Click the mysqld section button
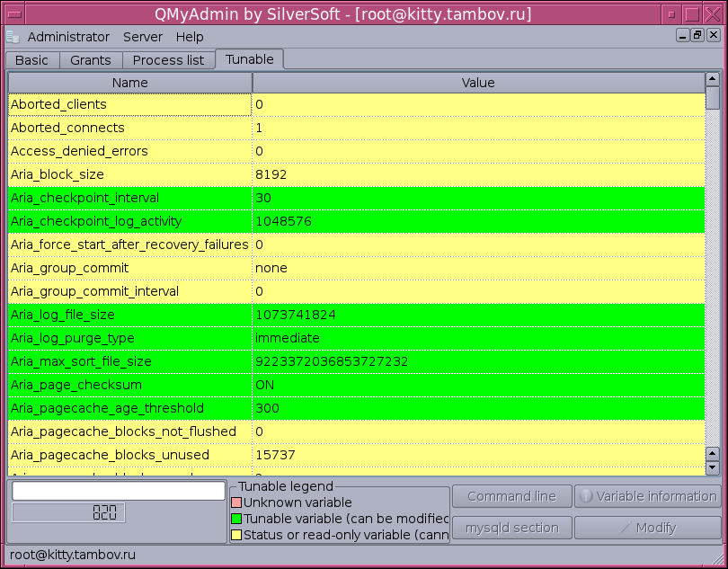The image size is (728, 569). click(511, 528)
